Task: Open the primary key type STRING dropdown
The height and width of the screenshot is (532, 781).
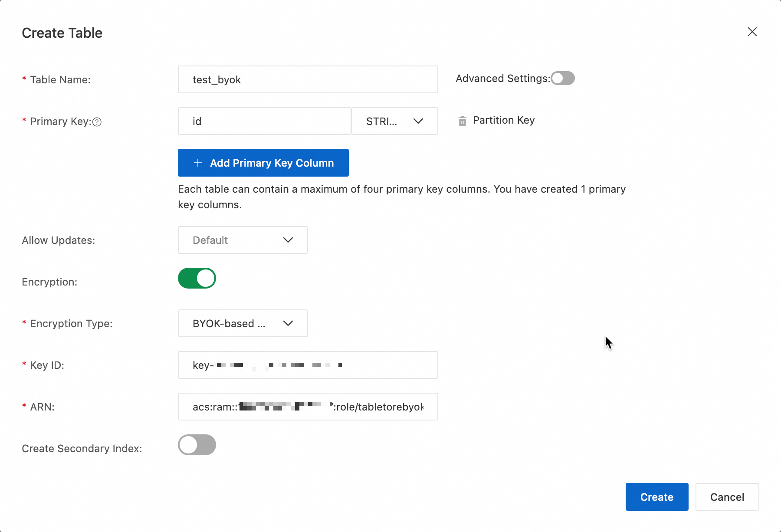Action: point(394,121)
